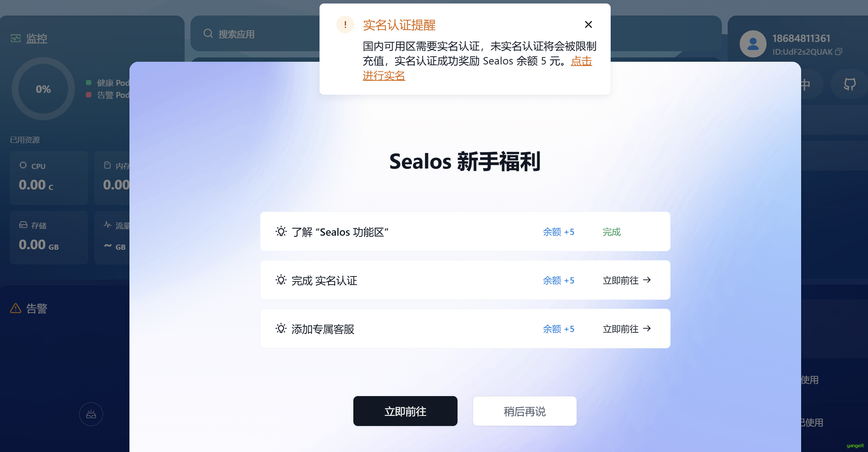Click the lightbulb icon beside 了解 Sealos 功能区
Image resolution: width=868 pixels, height=452 pixels.
[x=281, y=231]
